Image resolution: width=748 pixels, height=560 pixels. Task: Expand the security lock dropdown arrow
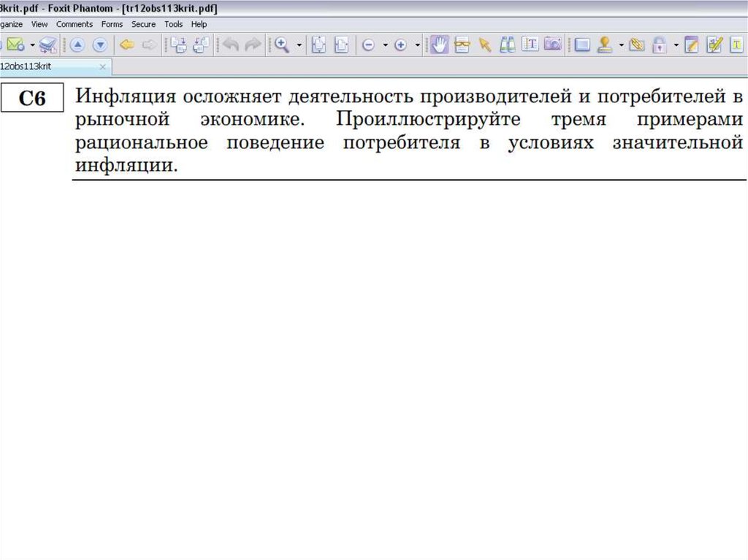(x=676, y=45)
